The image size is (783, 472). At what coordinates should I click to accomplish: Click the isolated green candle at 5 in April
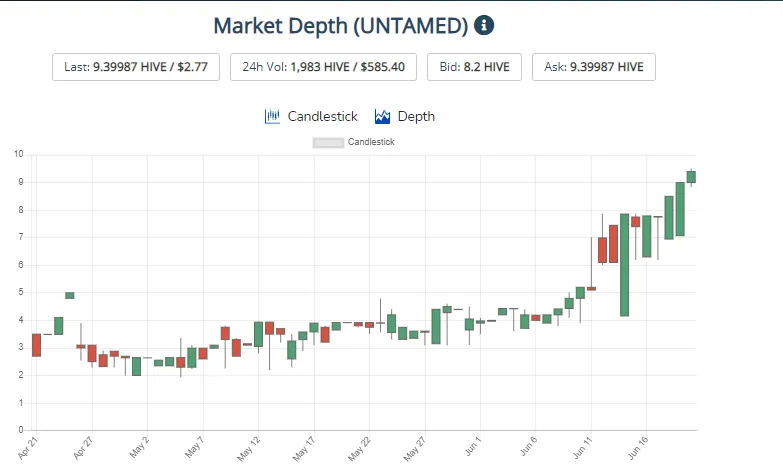pos(70,295)
